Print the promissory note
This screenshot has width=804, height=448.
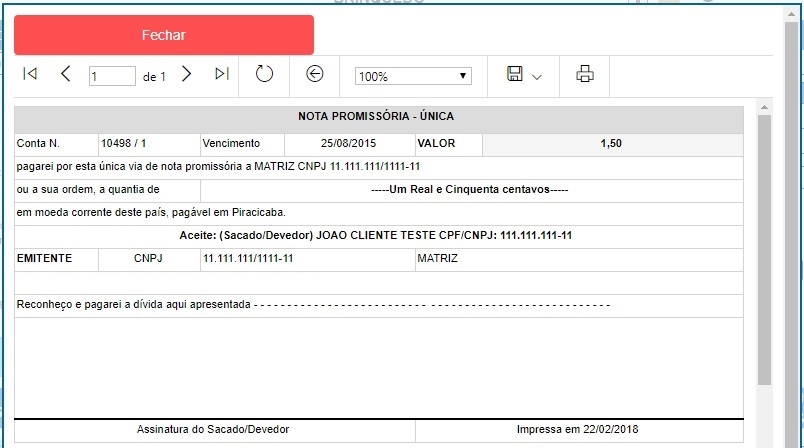pos(585,74)
